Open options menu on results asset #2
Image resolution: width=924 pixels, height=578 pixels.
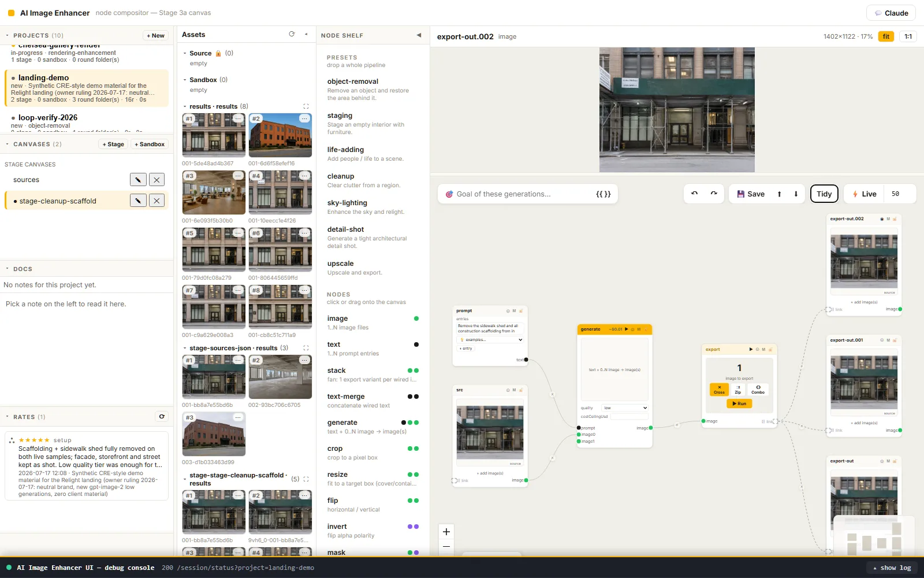tap(304, 118)
